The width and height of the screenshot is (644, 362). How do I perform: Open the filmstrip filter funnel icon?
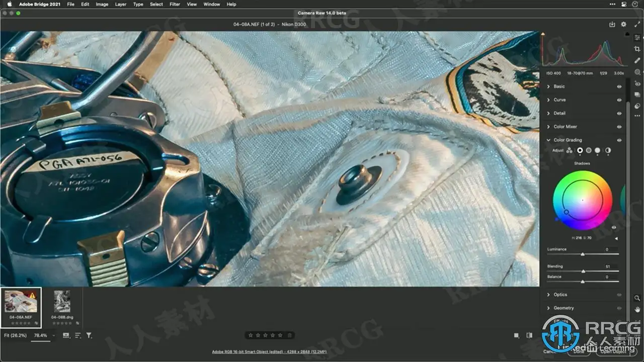point(89,335)
